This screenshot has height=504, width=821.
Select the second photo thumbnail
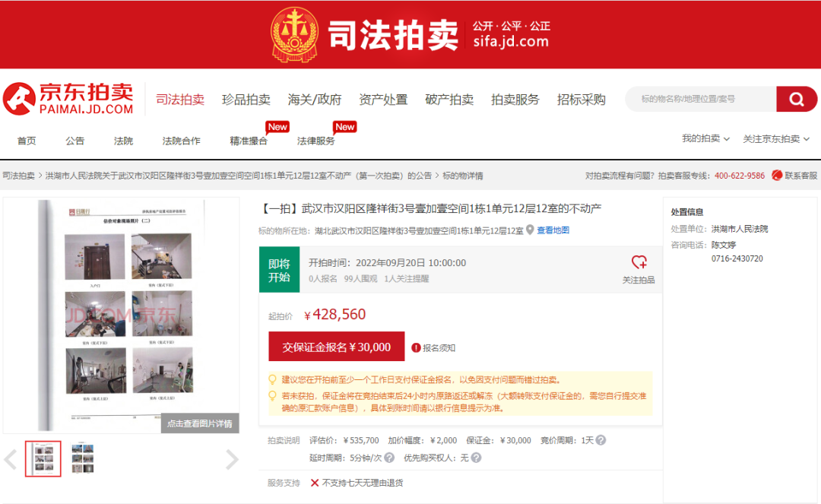click(x=83, y=459)
